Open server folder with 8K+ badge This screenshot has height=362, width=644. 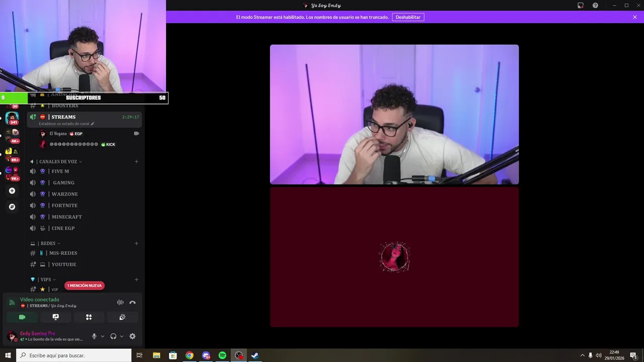coord(12,154)
